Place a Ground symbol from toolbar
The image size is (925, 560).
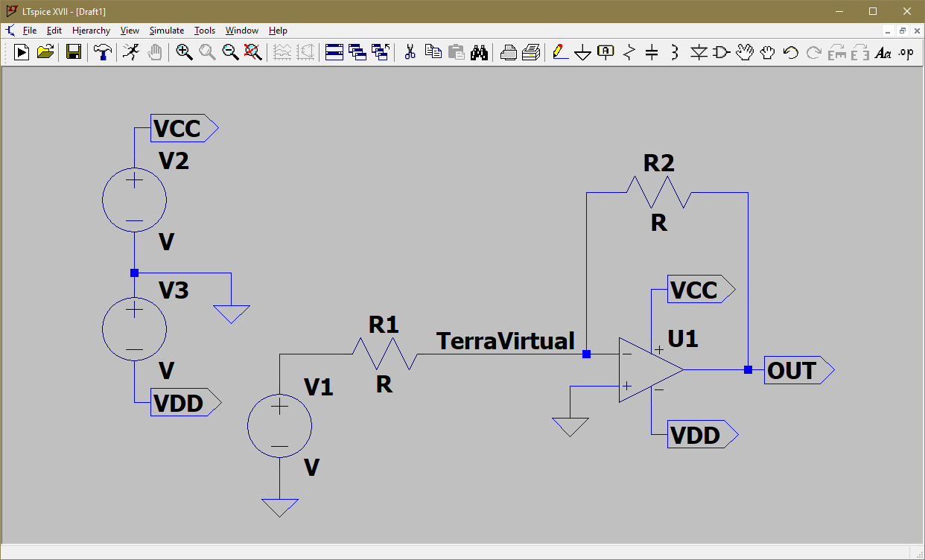582,52
